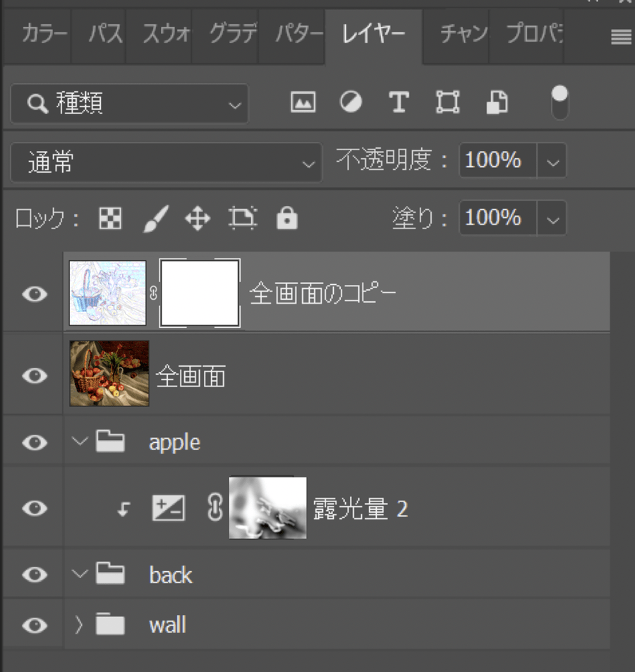Click the apple group folder icon
635x672 pixels.
coord(110,441)
